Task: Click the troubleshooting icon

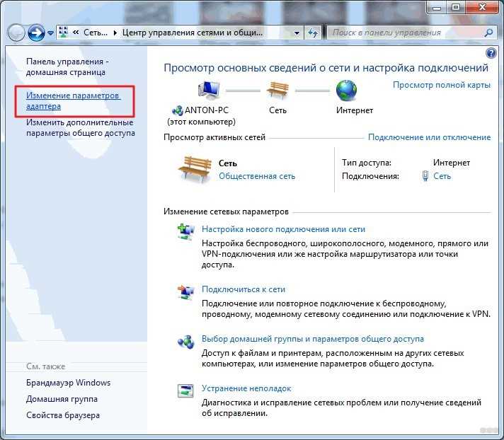Action: coord(185,391)
